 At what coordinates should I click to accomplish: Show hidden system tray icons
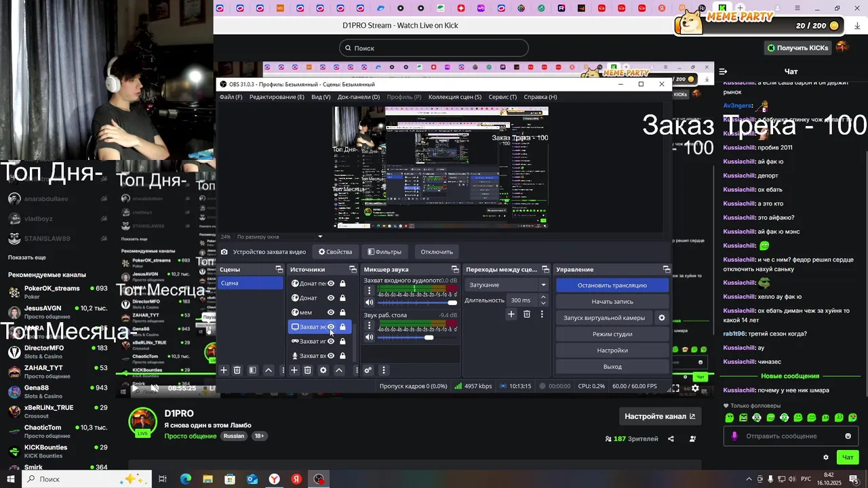[749, 479]
